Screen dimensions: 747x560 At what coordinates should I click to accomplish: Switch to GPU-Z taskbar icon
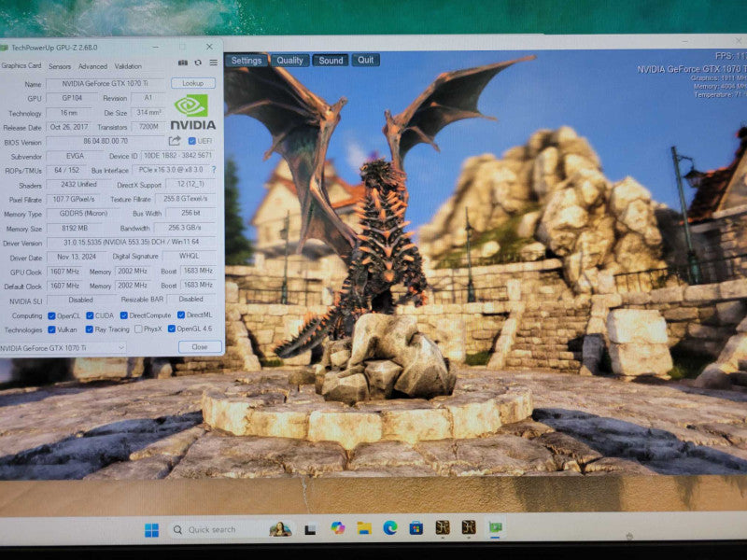click(x=495, y=527)
